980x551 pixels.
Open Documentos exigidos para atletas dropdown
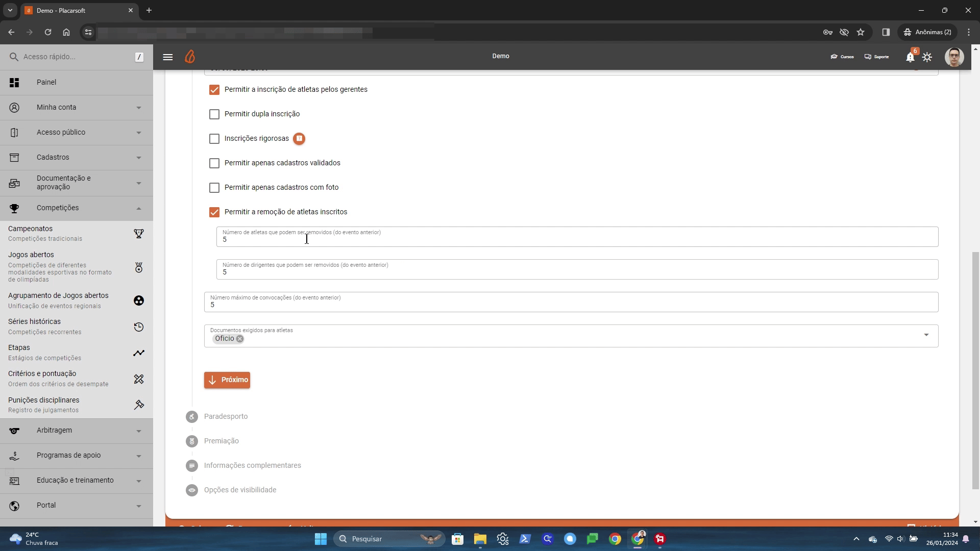(926, 335)
